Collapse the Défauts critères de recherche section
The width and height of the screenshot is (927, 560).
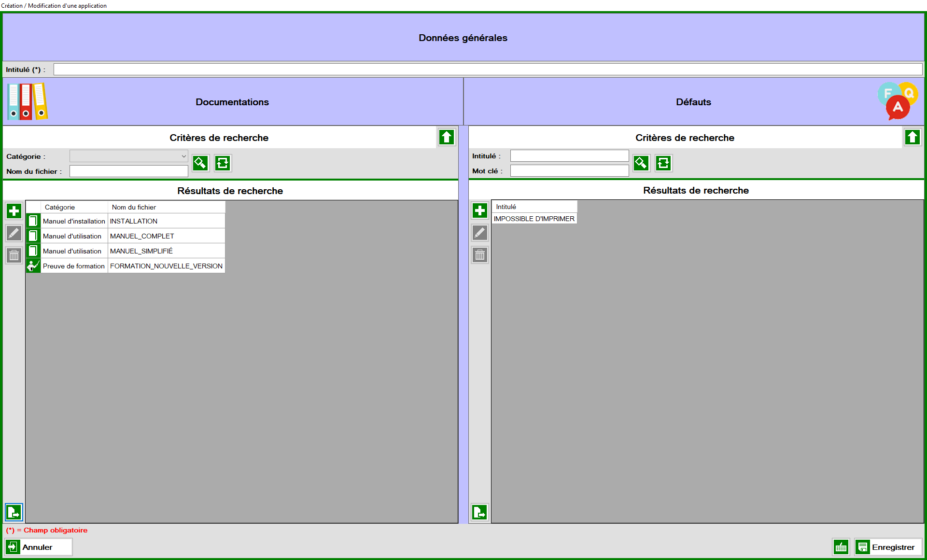913,137
